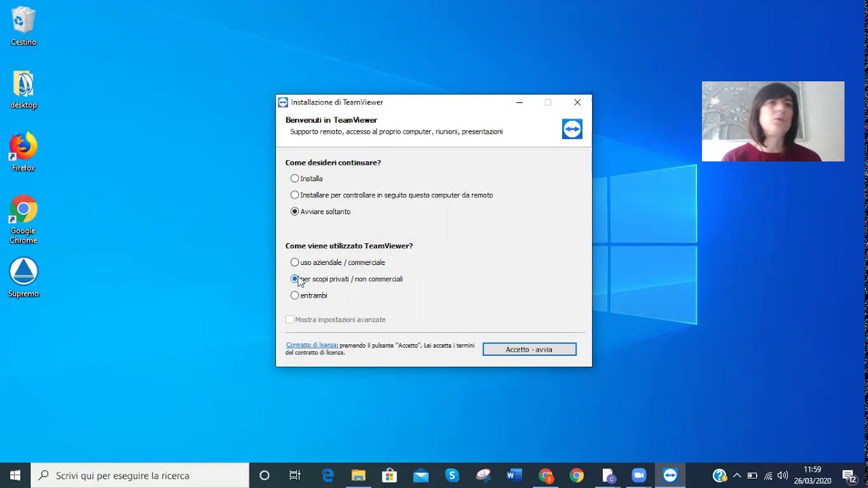Open Google Chrome from the taskbar
868x488 pixels.
click(577, 475)
